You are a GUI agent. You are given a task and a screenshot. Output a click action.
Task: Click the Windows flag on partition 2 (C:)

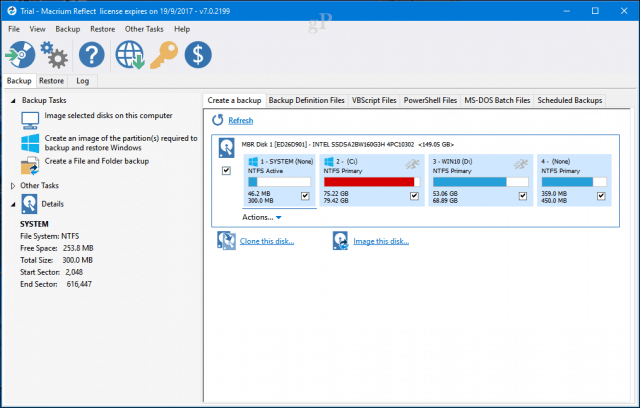(x=329, y=162)
